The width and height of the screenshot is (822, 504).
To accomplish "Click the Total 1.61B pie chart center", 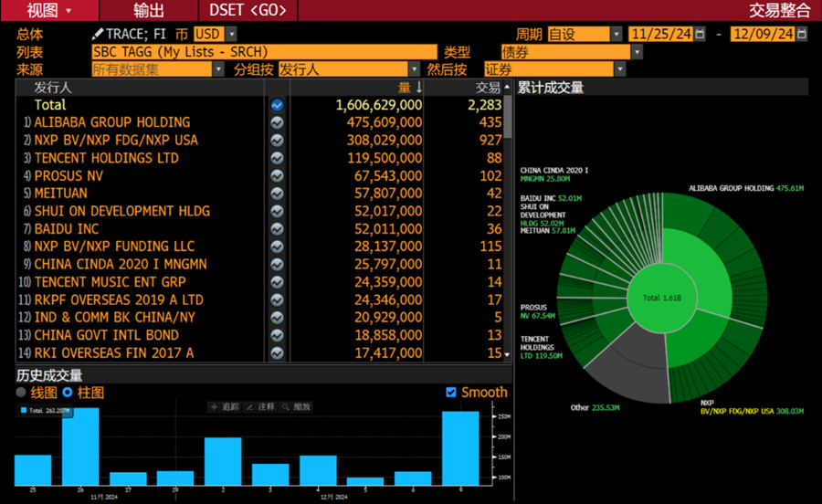I will (662, 298).
